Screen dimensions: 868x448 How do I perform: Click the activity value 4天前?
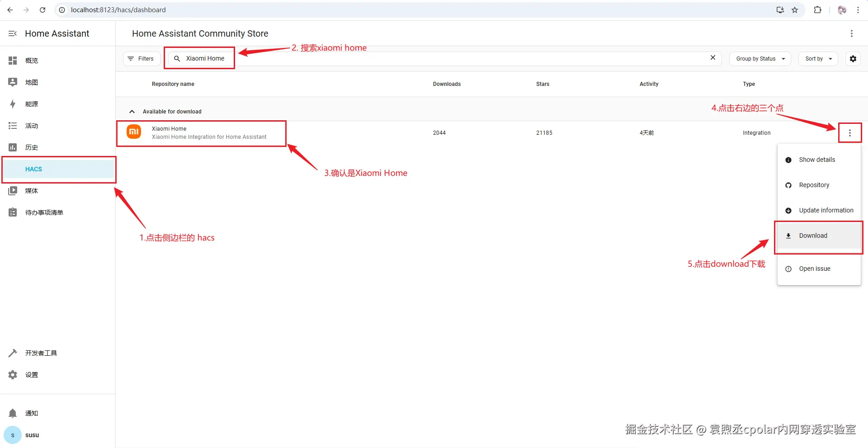coord(646,133)
